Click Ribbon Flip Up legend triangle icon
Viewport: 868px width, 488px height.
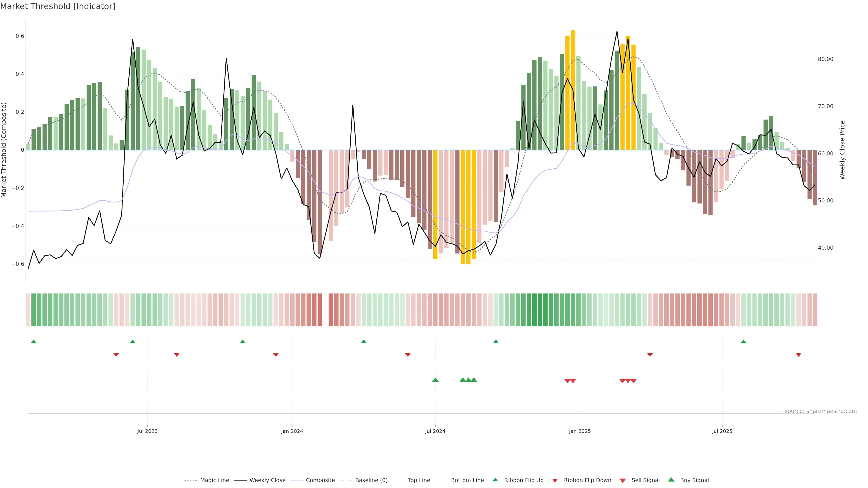[x=495, y=480]
